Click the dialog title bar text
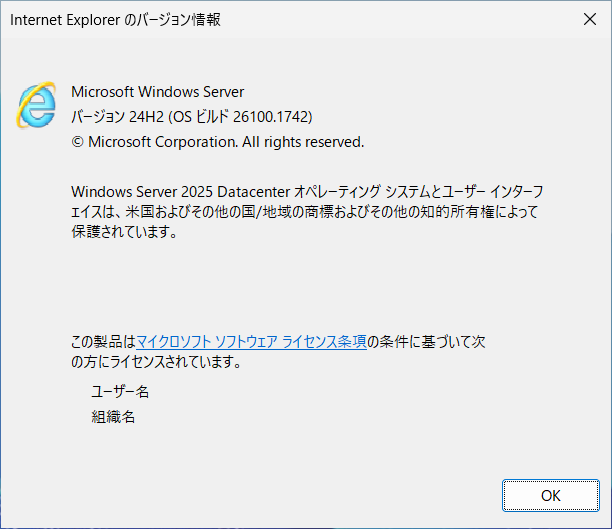The image size is (612, 529). click(115, 20)
